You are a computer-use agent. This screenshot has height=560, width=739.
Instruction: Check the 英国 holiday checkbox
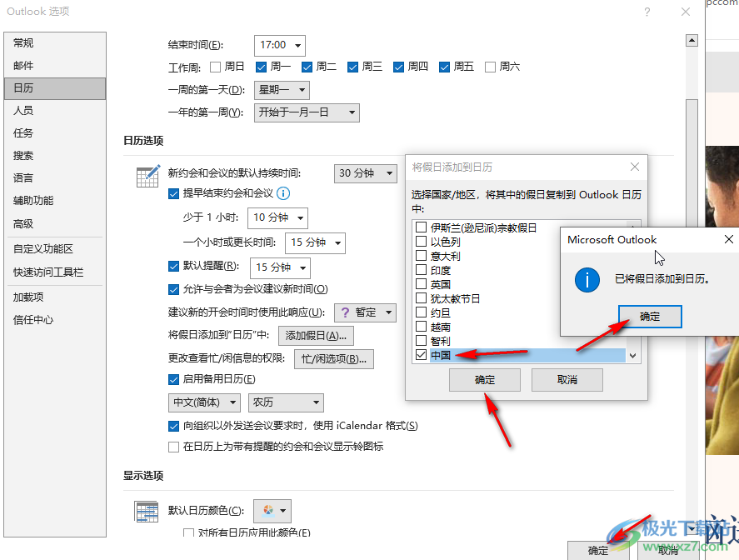(421, 284)
